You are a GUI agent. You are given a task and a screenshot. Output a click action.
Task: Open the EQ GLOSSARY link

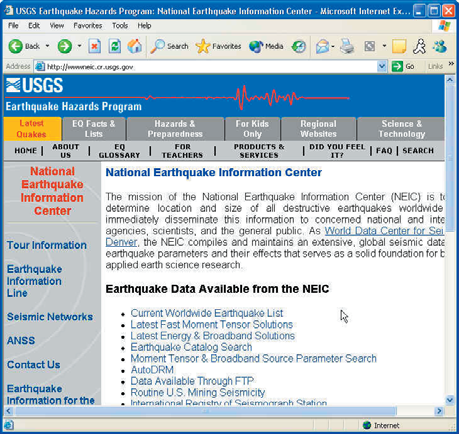tap(119, 151)
